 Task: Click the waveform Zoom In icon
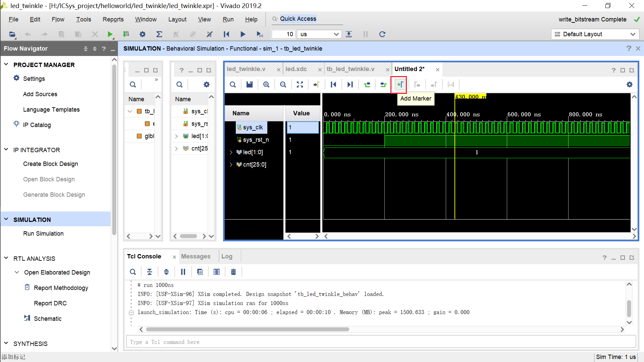tap(266, 84)
